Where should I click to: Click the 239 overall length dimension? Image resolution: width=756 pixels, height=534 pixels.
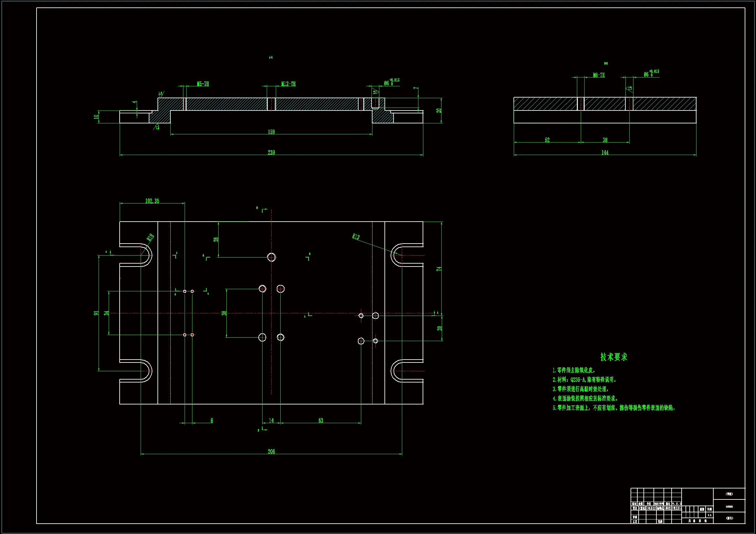pyautogui.click(x=271, y=152)
